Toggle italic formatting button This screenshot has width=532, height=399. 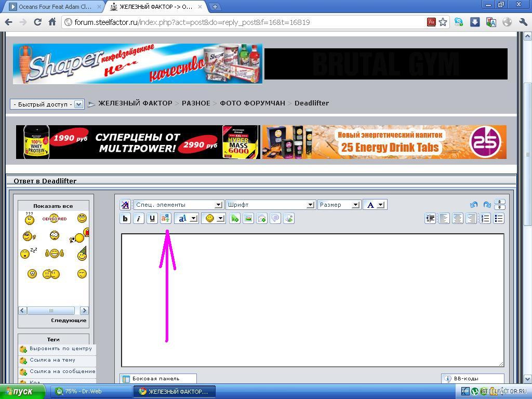tap(138, 219)
